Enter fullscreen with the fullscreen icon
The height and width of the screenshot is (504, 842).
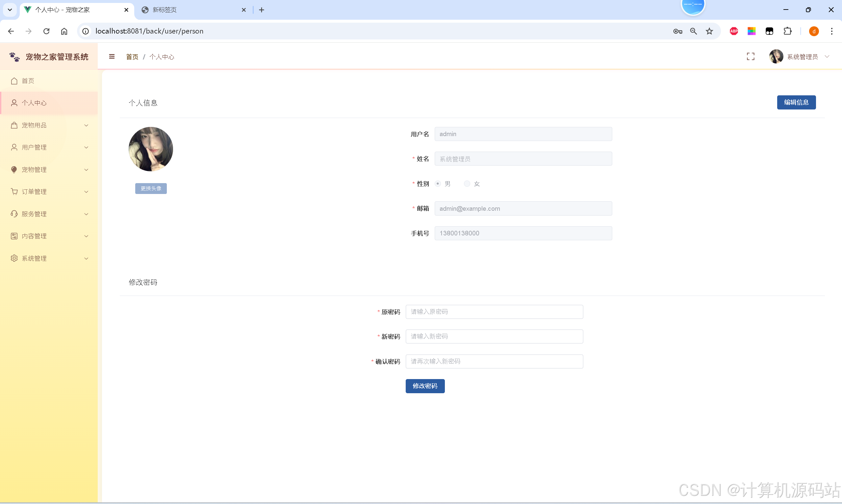pos(750,56)
